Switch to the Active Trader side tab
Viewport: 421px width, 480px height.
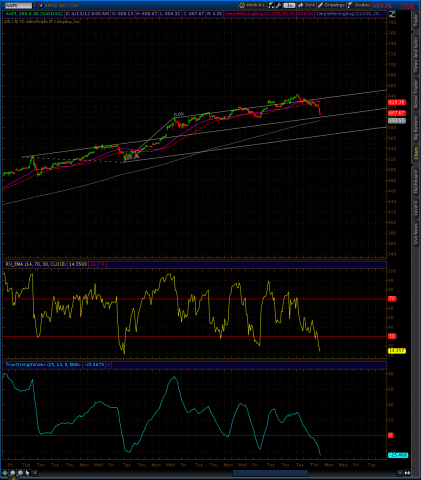click(416, 94)
